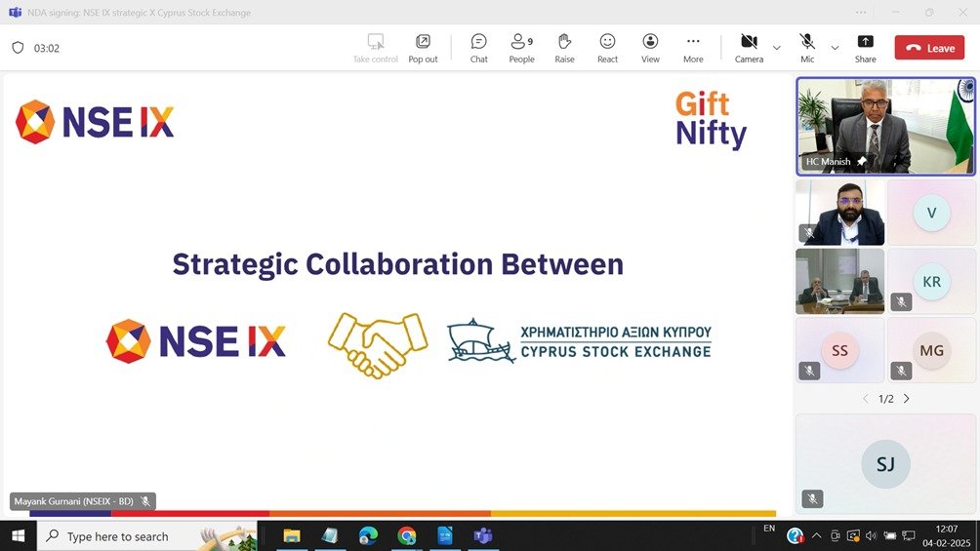The width and height of the screenshot is (980, 551).
Task: Select the bearded man's video tile
Action: pyautogui.click(x=839, y=213)
